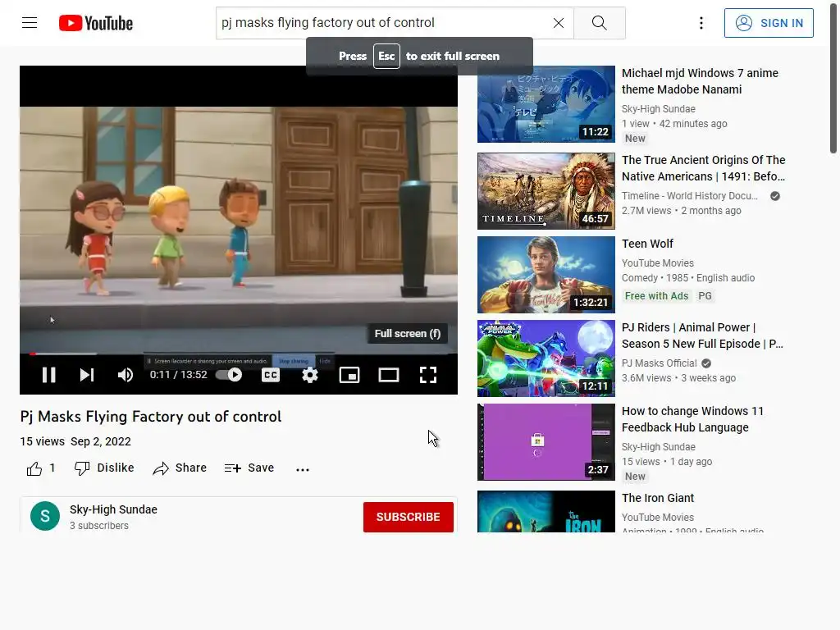840x630 pixels.
Task: Click the Dislike button
Action: [x=104, y=468]
